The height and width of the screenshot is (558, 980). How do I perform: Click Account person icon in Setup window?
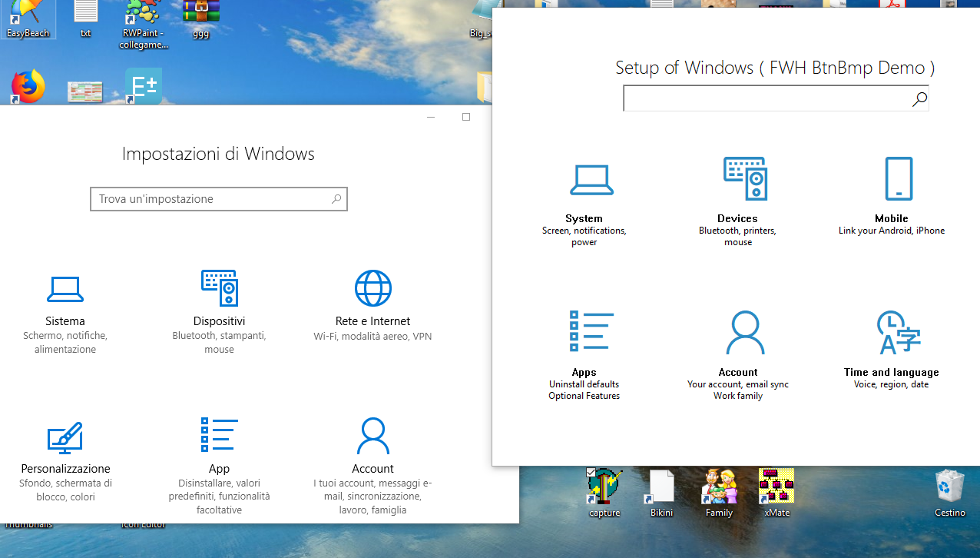point(745,333)
